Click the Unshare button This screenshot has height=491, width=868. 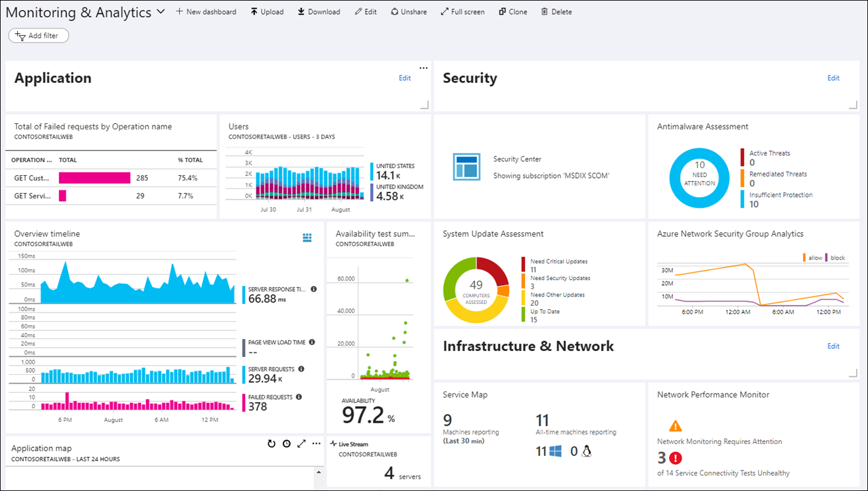tap(409, 12)
